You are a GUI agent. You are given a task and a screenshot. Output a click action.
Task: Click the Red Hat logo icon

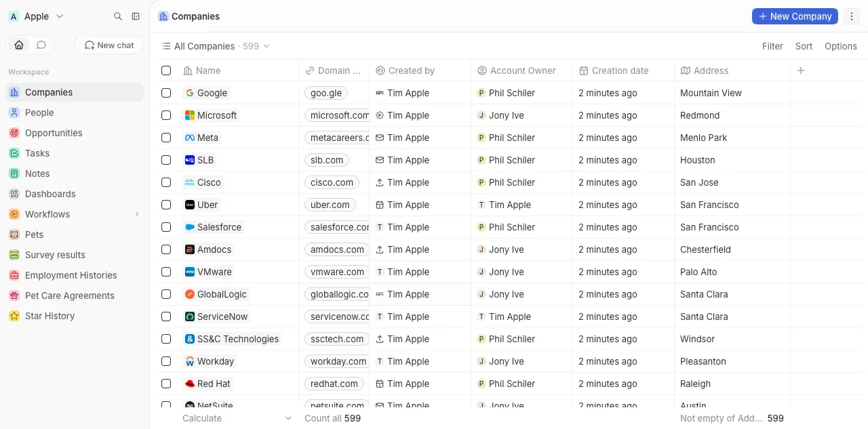190,384
